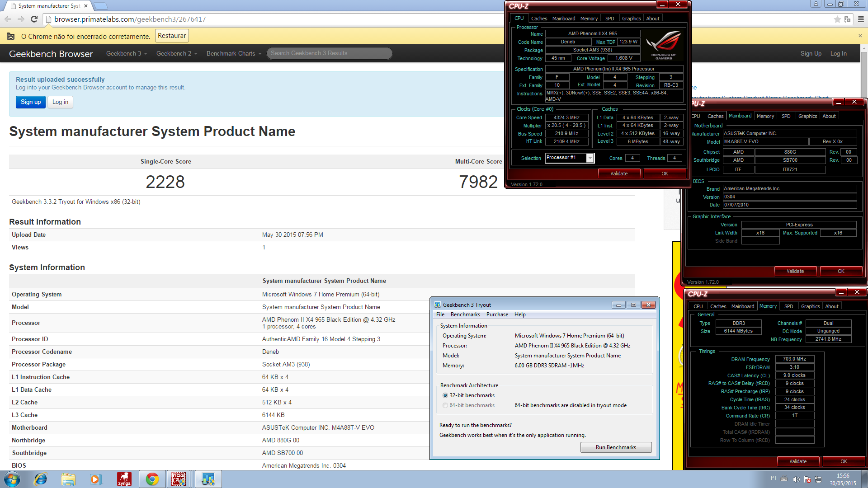Click OK in the Memory CPU-Z window
This screenshot has height=488, width=868.
point(844,461)
